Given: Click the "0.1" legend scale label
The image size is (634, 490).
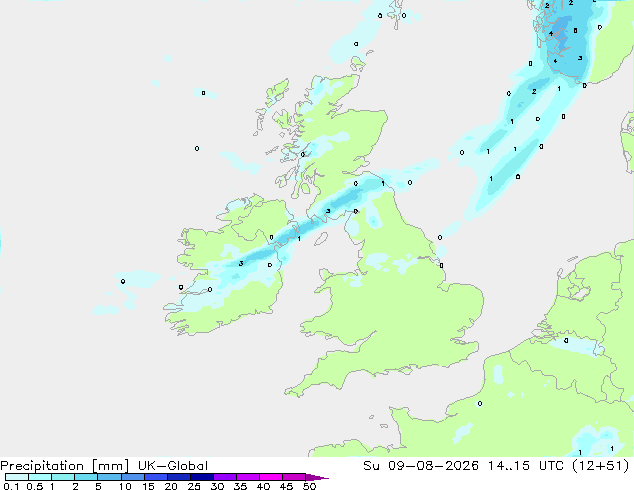Looking at the screenshot, I should point(11,486).
